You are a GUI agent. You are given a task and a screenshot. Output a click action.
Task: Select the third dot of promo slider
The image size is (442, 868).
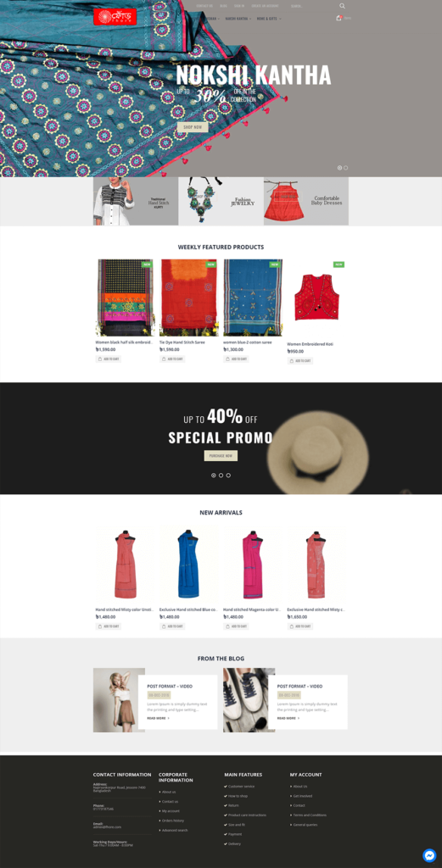228,475
